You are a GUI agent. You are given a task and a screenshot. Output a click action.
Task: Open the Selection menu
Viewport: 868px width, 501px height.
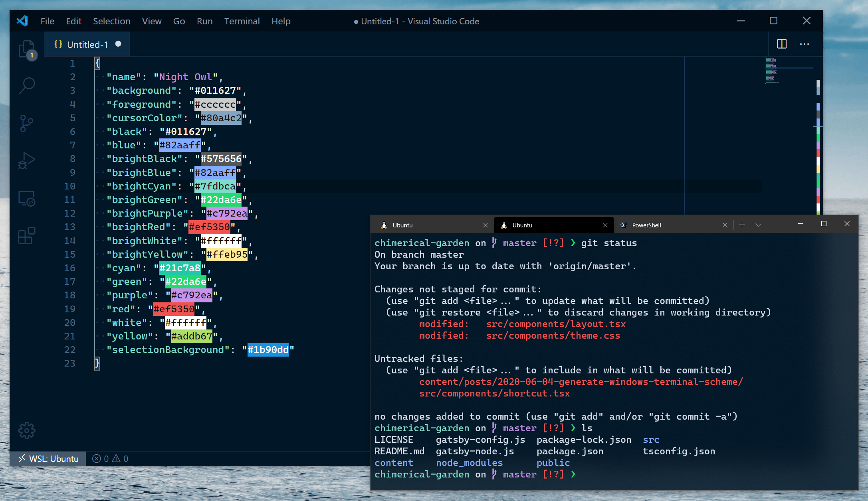[x=112, y=21]
